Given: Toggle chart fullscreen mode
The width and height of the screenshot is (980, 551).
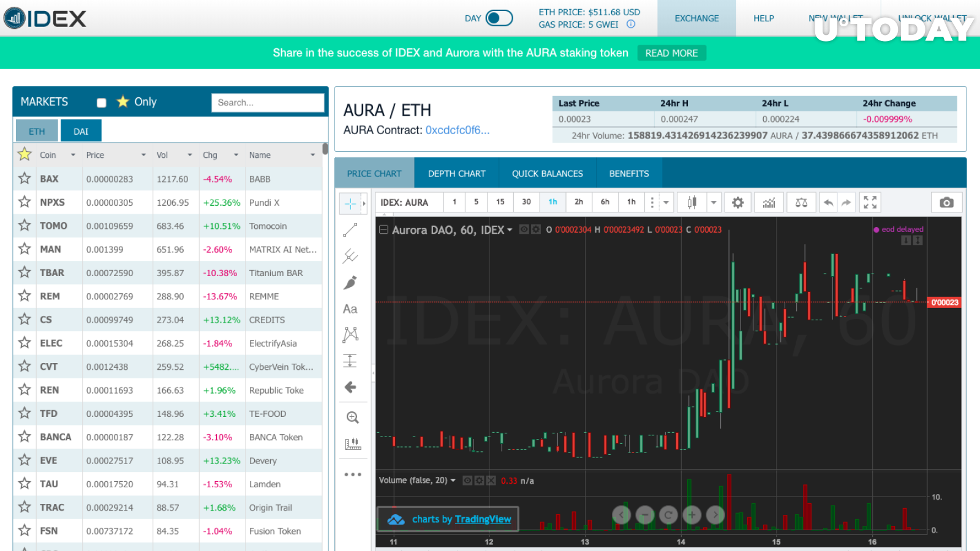Looking at the screenshot, I should click(870, 203).
